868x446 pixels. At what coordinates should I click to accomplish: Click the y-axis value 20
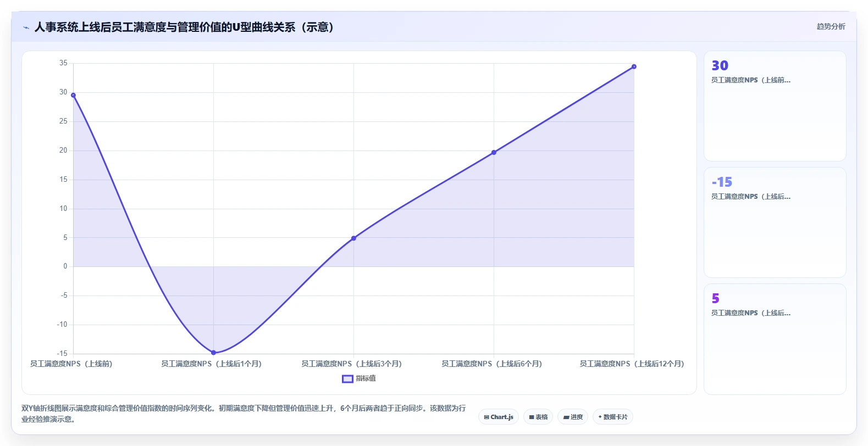pyautogui.click(x=64, y=150)
